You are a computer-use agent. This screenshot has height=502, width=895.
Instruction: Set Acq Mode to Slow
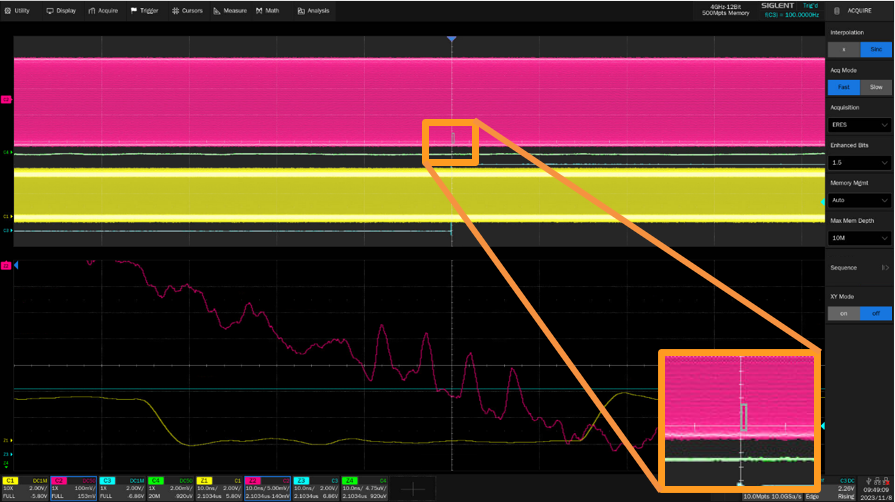pyautogui.click(x=875, y=87)
